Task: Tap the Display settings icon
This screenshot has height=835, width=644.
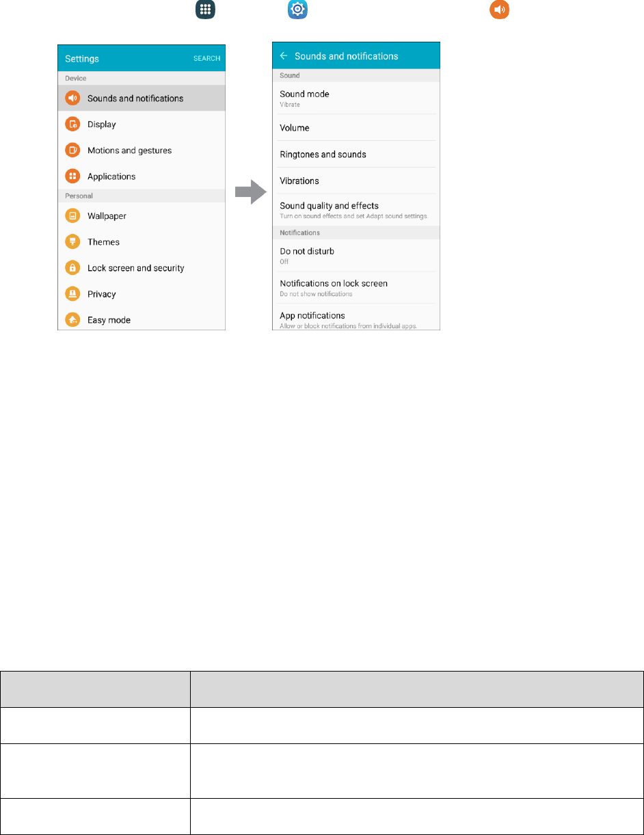Action: click(x=72, y=124)
